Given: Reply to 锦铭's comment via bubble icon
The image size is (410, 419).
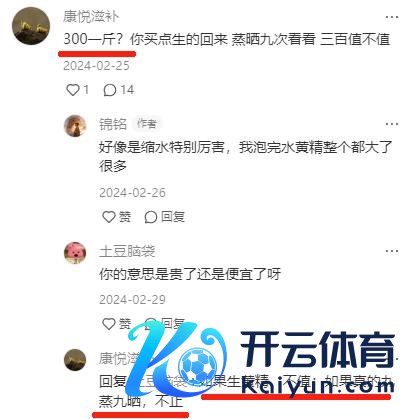Looking at the screenshot, I should 151,217.
